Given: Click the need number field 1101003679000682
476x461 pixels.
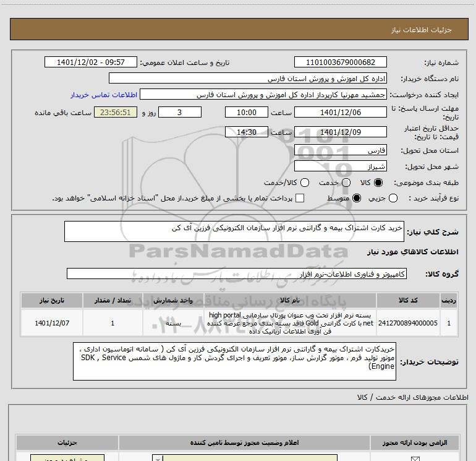Looking at the screenshot, I should pyautogui.click(x=340, y=62).
